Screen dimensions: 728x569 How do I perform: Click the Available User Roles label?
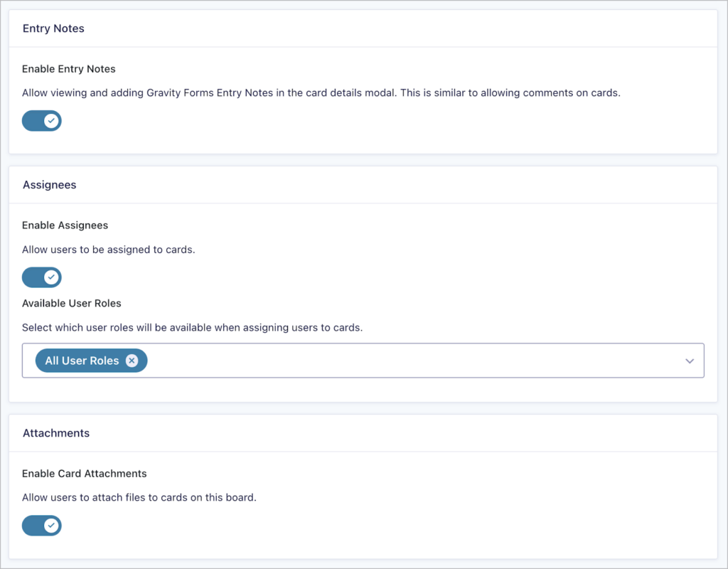coord(72,303)
